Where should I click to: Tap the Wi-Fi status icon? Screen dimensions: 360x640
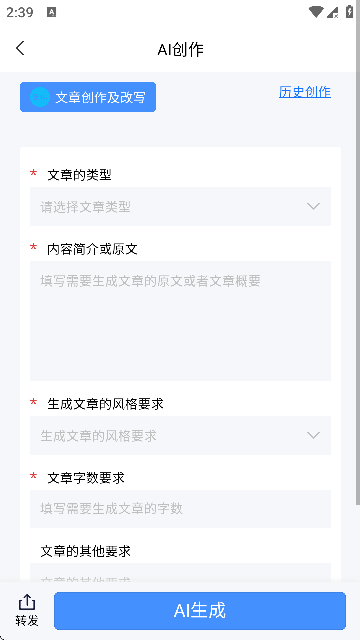pos(316,12)
